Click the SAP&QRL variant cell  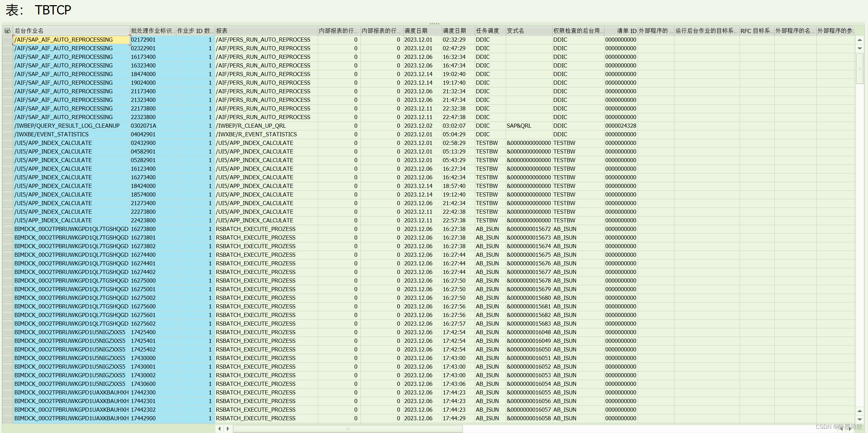(519, 126)
